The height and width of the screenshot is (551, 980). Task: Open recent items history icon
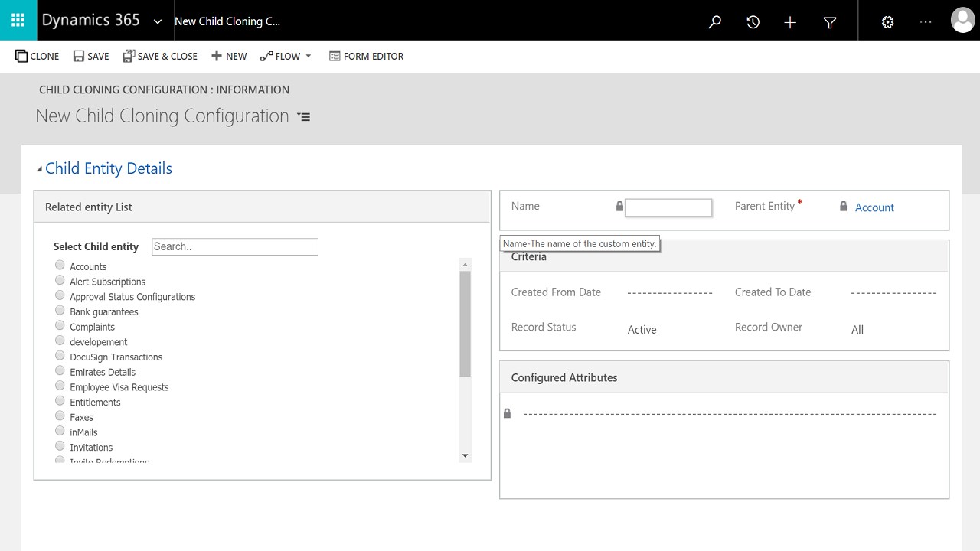[753, 22]
